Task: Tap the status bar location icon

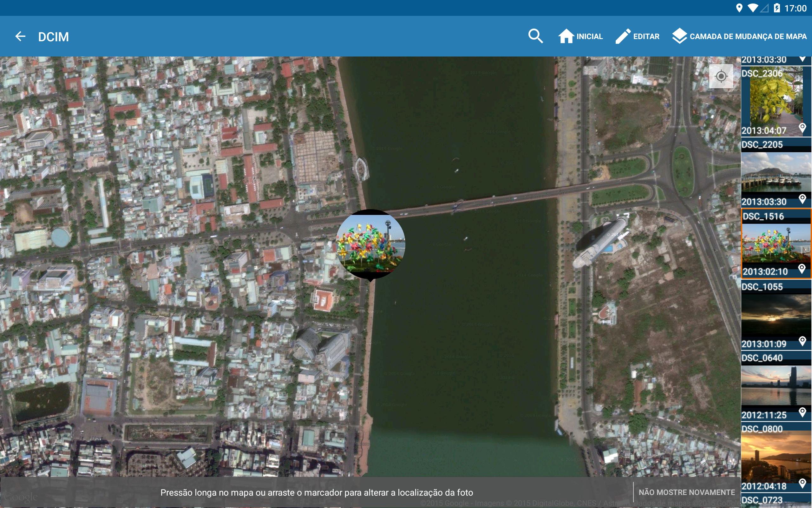Action: coord(739,8)
